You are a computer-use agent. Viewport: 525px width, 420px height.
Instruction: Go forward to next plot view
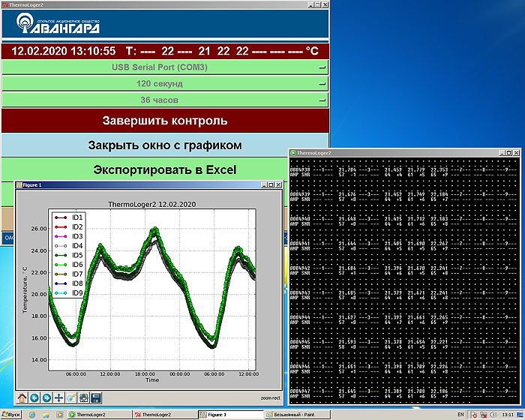coord(46,398)
